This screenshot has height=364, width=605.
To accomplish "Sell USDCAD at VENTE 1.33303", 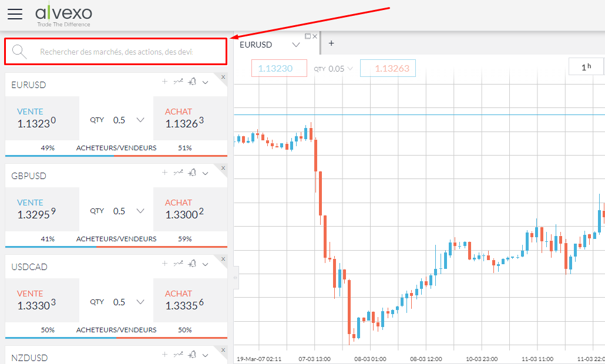I will tap(42, 300).
